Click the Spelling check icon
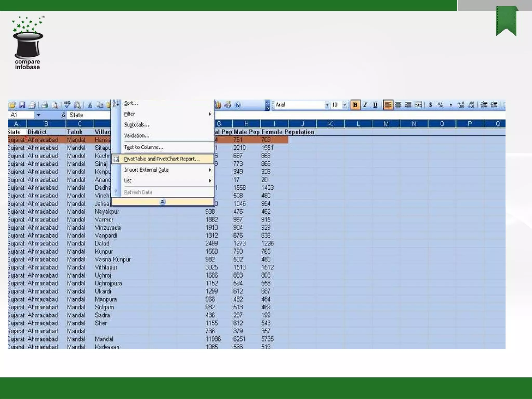 pos(67,105)
